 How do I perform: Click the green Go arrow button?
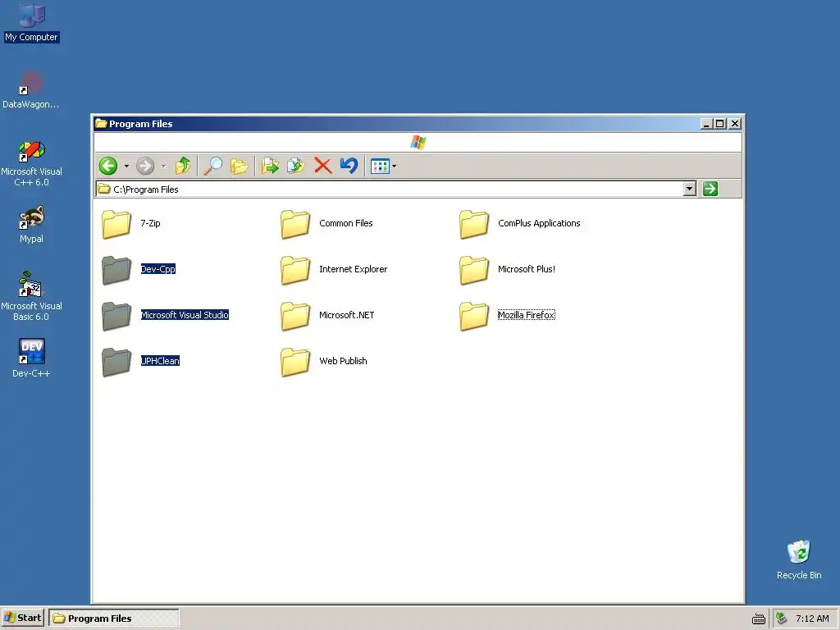point(710,189)
